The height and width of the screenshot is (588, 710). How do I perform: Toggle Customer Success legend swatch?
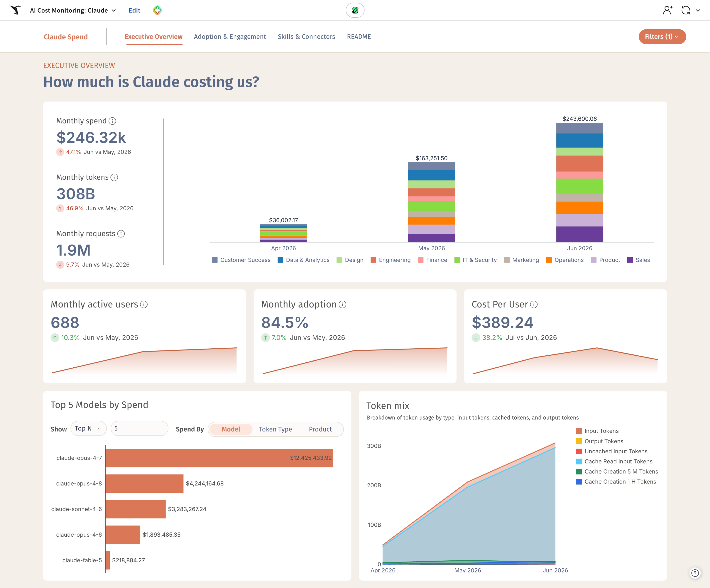tap(215, 260)
